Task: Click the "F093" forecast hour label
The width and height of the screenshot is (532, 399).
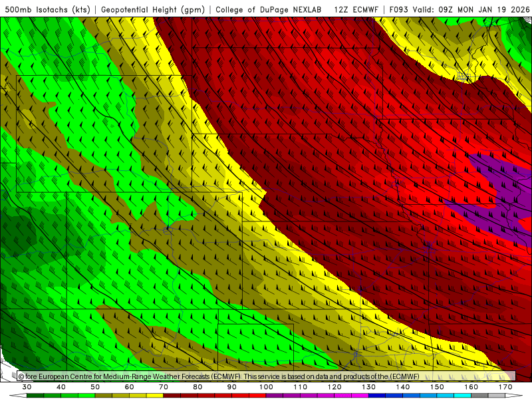Action: point(398,9)
